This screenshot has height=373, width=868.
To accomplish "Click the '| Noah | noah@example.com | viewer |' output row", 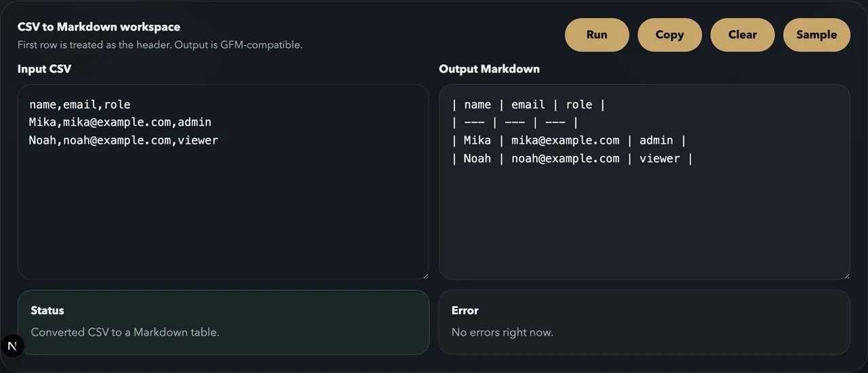I will pos(572,158).
